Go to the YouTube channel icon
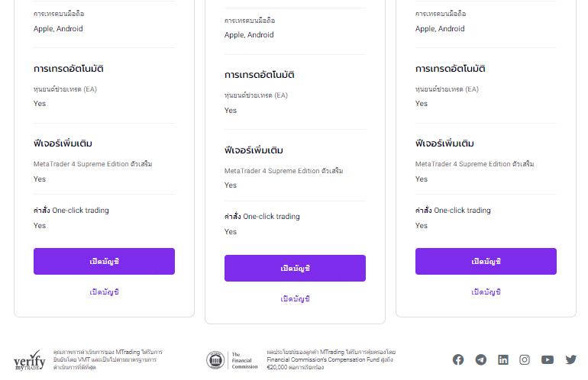 pyautogui.click(x=548, y=359)
